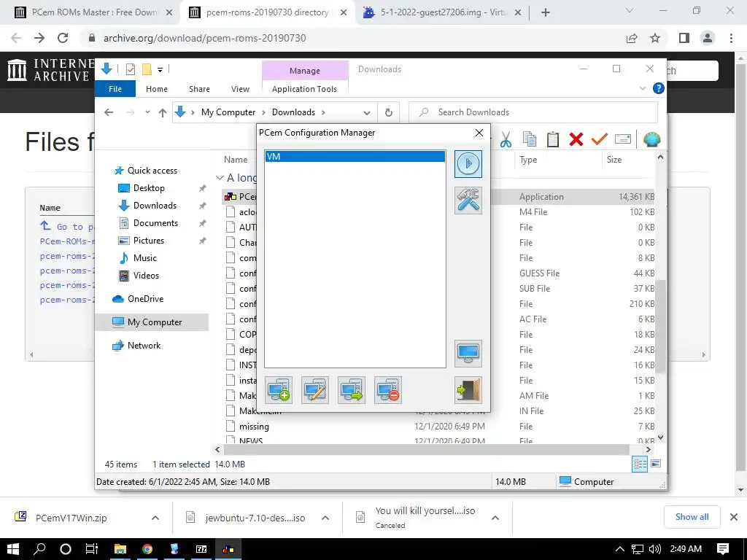Go back in Explorer navigation
The width and height of the screenshot is (747, 560).
(109, 112)
